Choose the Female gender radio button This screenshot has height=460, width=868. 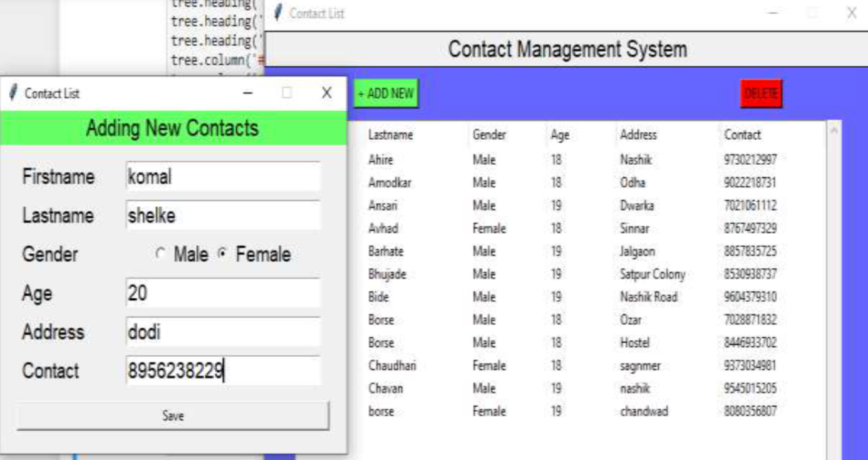pyautogui.click(x=221, y=255)
